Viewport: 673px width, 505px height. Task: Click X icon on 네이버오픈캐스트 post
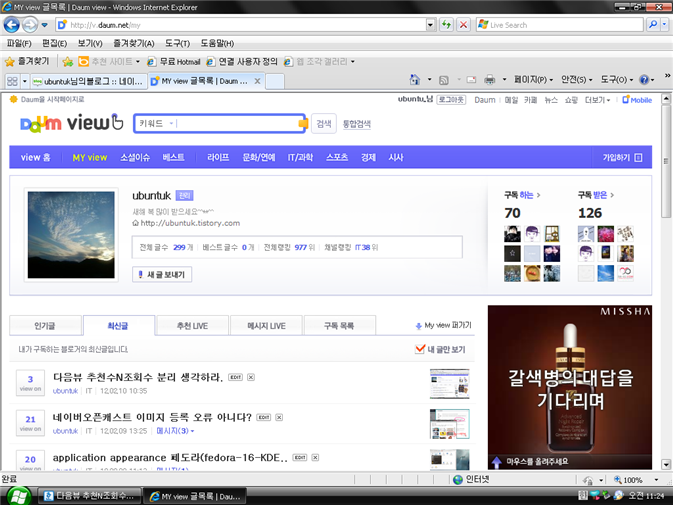[279, 417]
